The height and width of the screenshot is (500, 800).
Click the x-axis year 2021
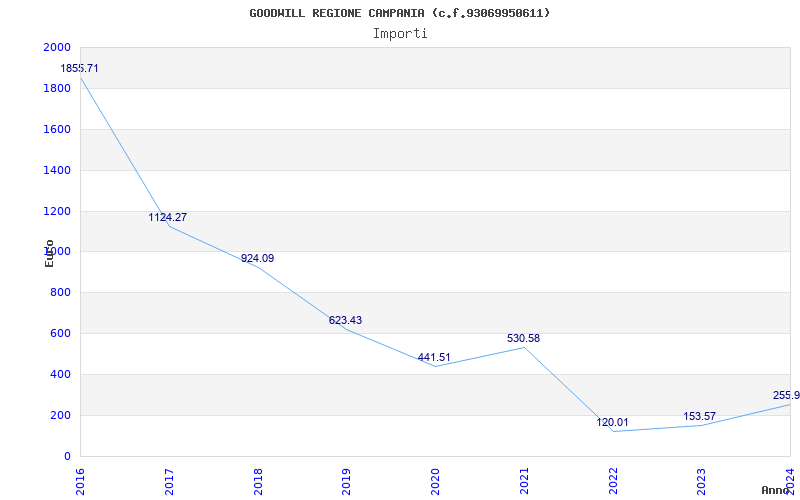[524, 481]
